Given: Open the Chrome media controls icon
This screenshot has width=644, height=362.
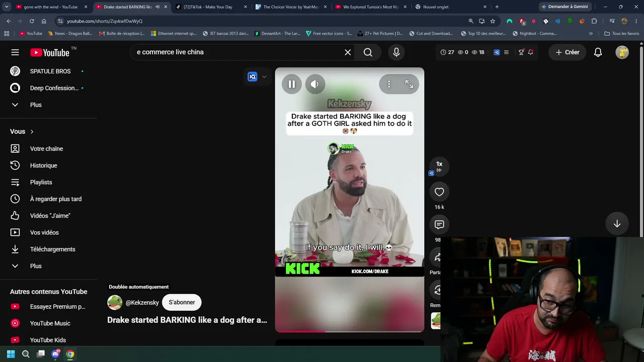Looking at the screenshot, I should (612, 21).
